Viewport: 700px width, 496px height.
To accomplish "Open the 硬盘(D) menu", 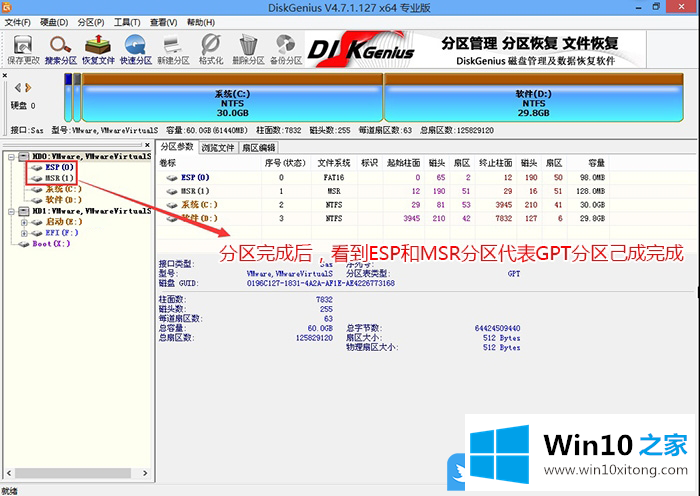I will click(54, 22).
